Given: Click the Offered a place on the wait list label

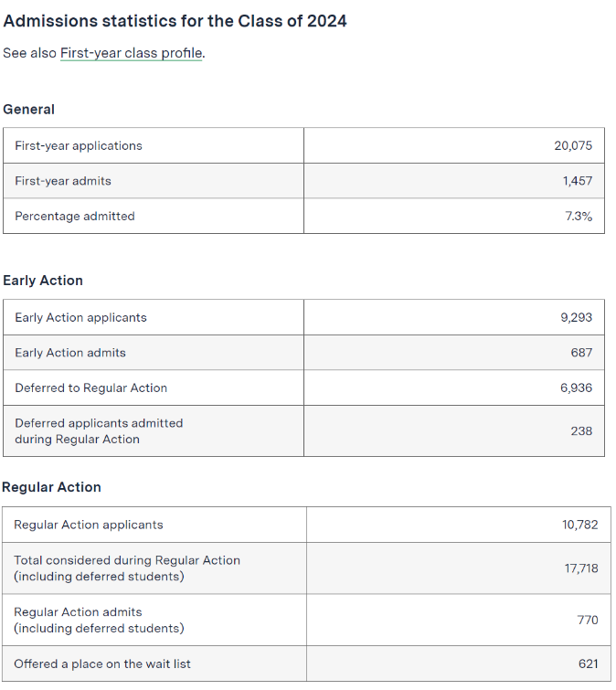Looking at the screenshot, I should (x=102, y=663).
